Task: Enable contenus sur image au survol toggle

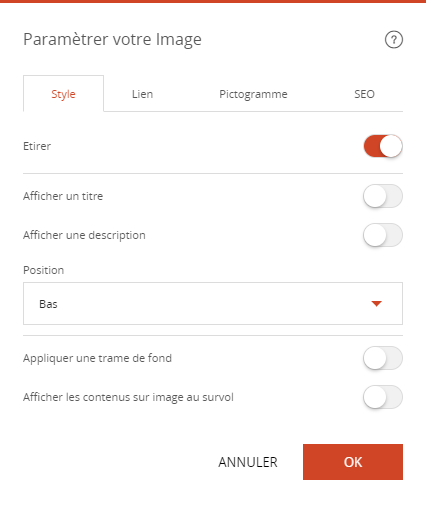Action: (x=383, y=397)
